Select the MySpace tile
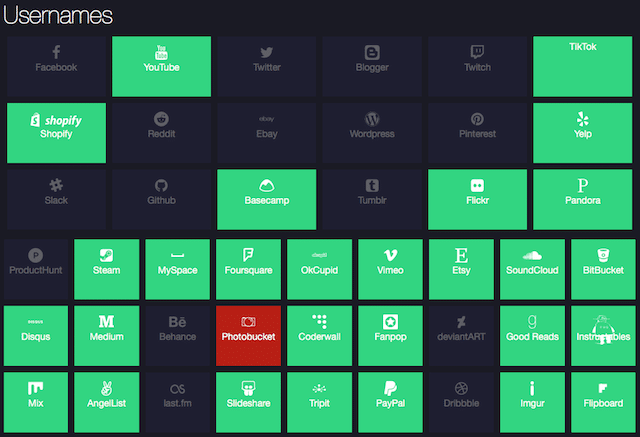Viewport: 640px width, 437px height. [x=178, y=269]
